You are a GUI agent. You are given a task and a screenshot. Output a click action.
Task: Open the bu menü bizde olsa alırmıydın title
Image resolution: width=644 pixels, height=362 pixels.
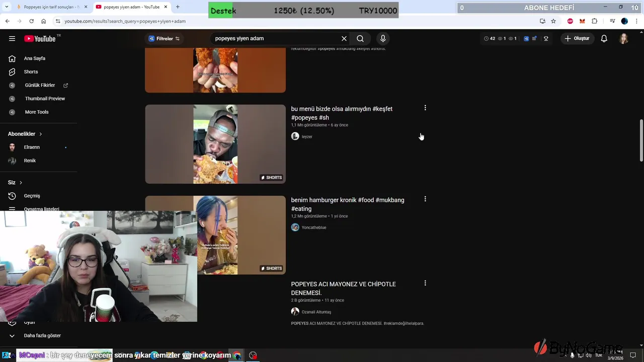coord(342,113)
